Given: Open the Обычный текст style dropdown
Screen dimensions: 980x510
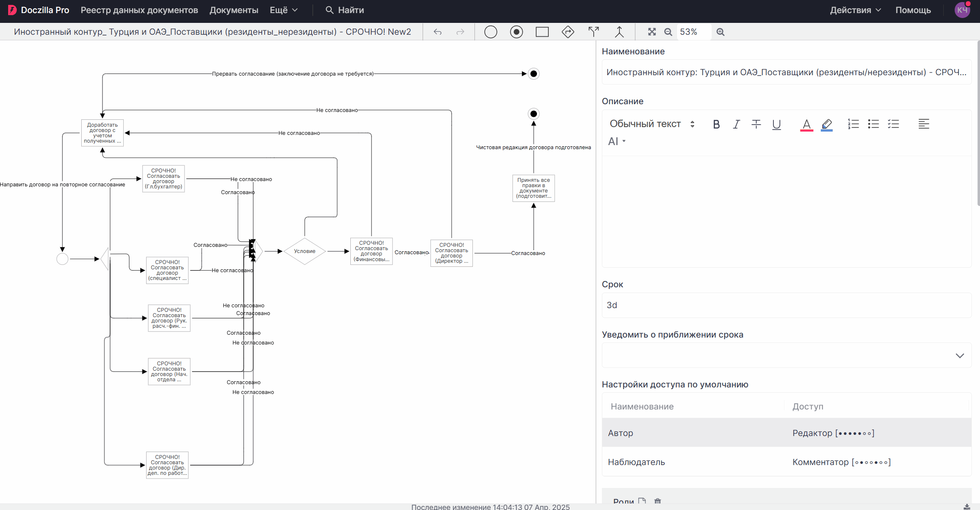Looking at the screenshot, I should (x=652, y=124).
